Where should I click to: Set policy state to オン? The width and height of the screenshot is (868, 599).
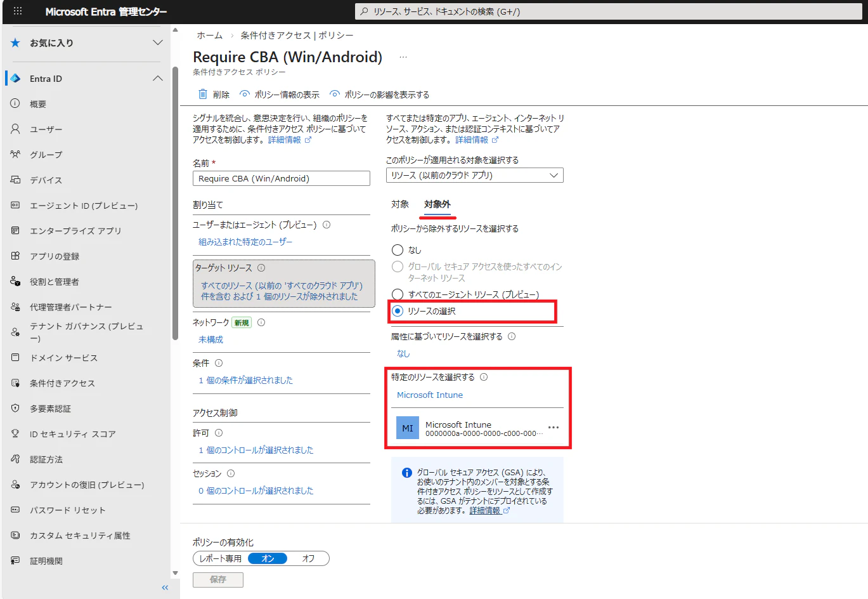point(268,558)
